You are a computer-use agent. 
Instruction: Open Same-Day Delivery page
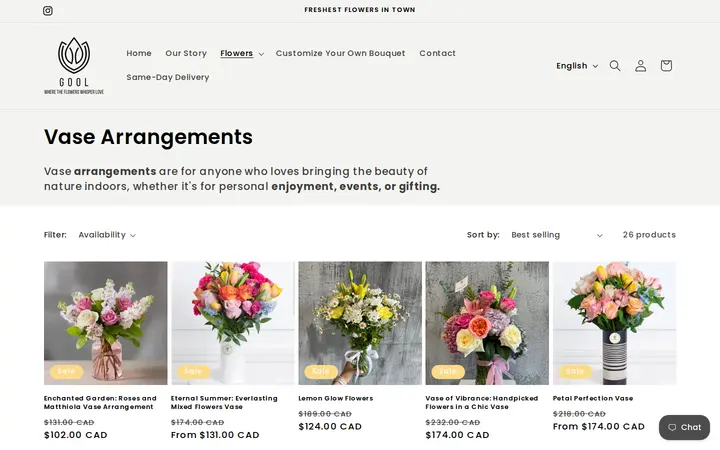(168, 77)
